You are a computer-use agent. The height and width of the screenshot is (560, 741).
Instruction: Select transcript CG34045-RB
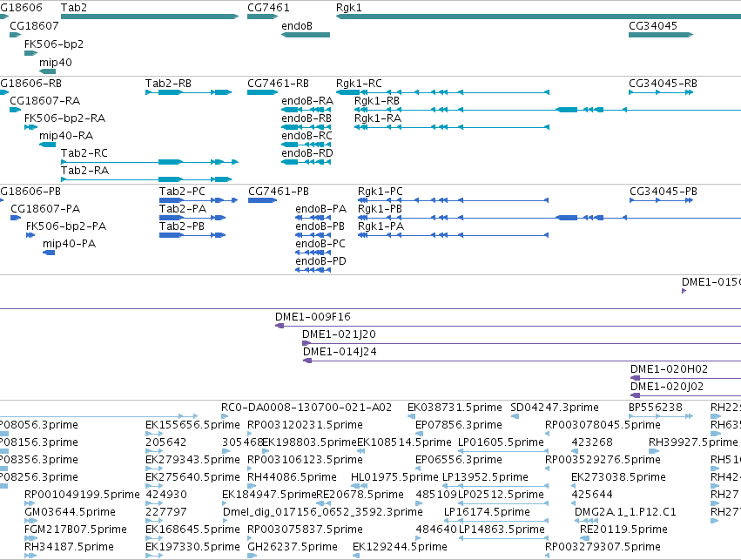click(x=663, y=84)
